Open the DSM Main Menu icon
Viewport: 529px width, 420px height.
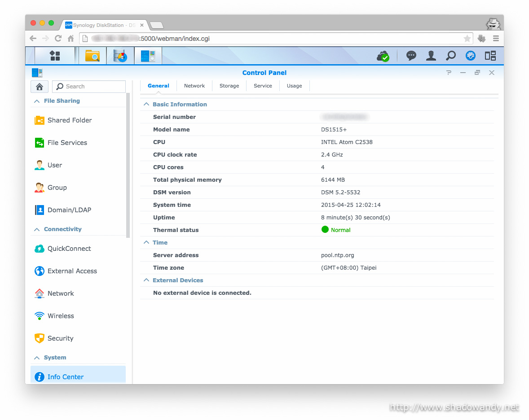pos(55,56)
